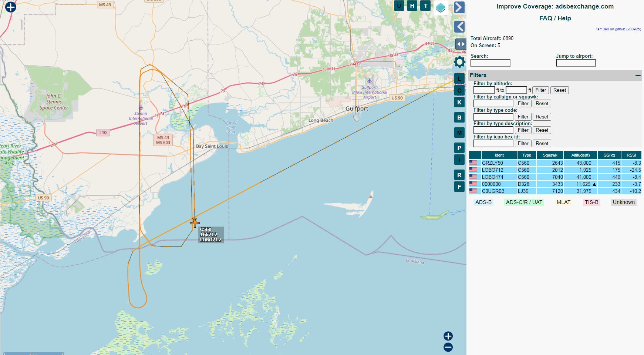Screen dimensions: 644x355
Task: Click the I map button
Action: [459, 160]
